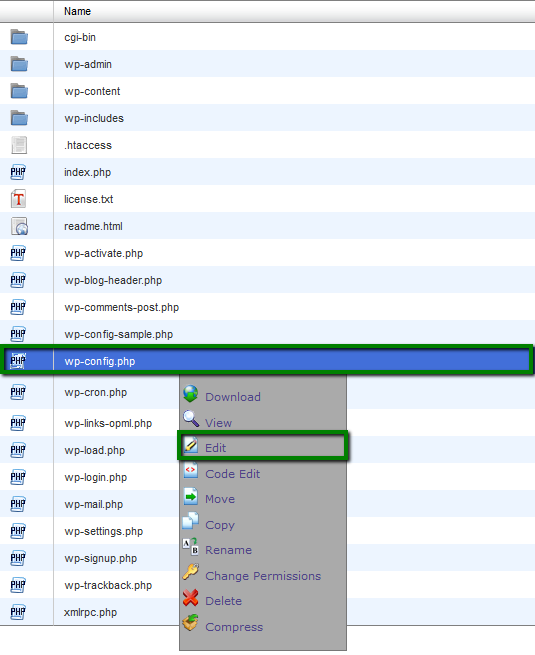Viewport: 535px width, 655px height.
Task: Select Rename in the context menu
Action: click(x=228, y=550)
